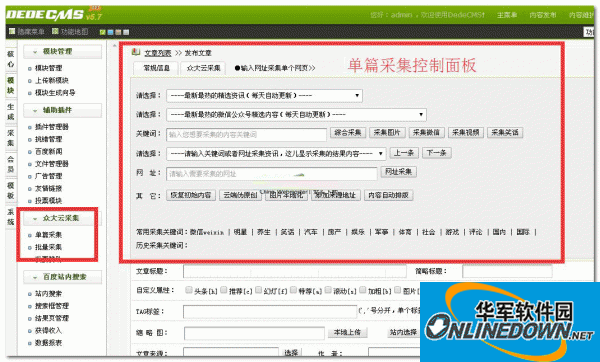The height and width of the screenshot is (362, 600).
Task: Open the 最新最热的精选资讯 dropdown
Action: point(264,95)
